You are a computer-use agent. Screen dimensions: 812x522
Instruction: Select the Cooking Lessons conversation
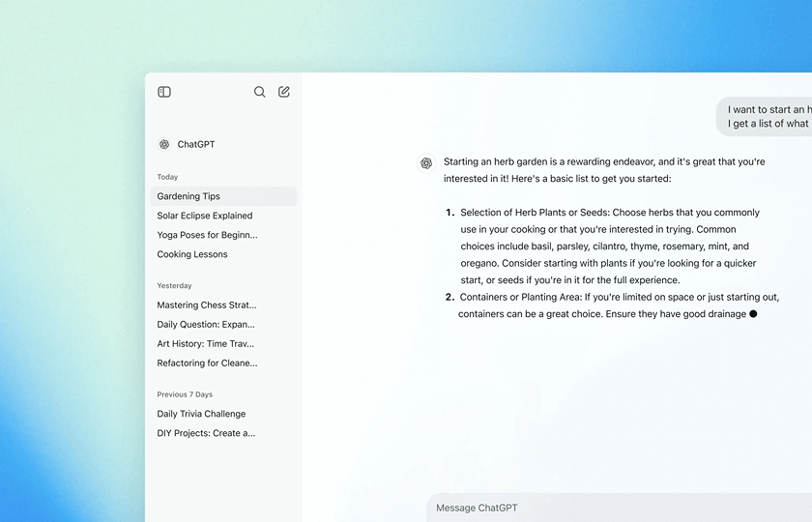(192, 254)
